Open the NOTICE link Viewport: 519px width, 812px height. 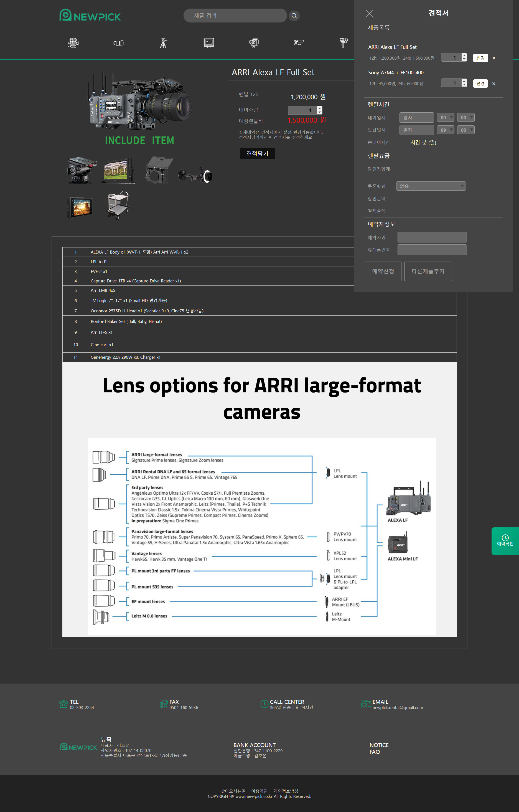coord(379,745)
